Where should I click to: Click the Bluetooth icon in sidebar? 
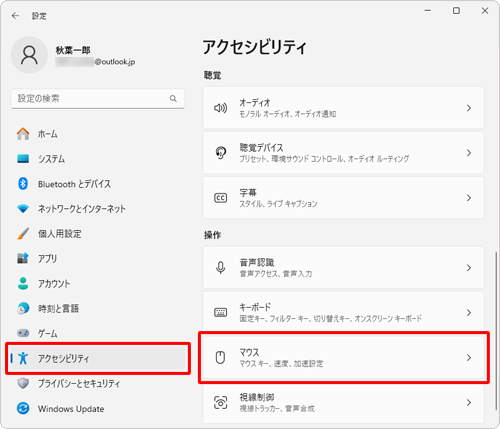23,184
